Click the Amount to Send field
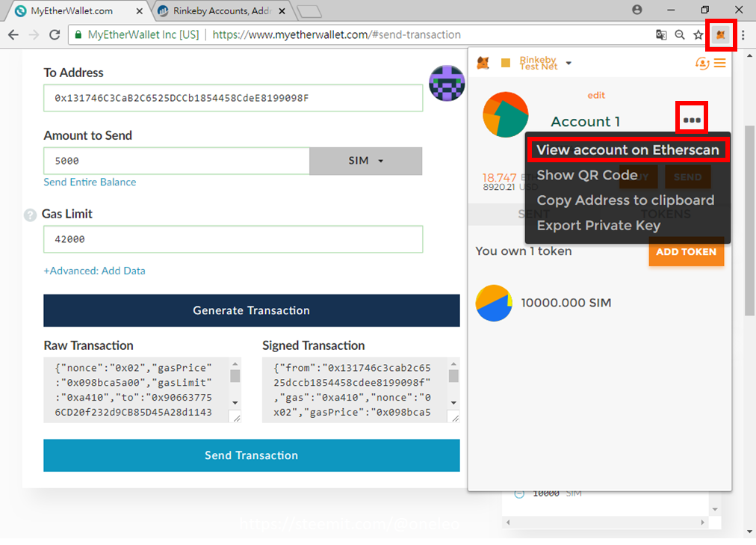Screen dimensions: 756x545 176,161
